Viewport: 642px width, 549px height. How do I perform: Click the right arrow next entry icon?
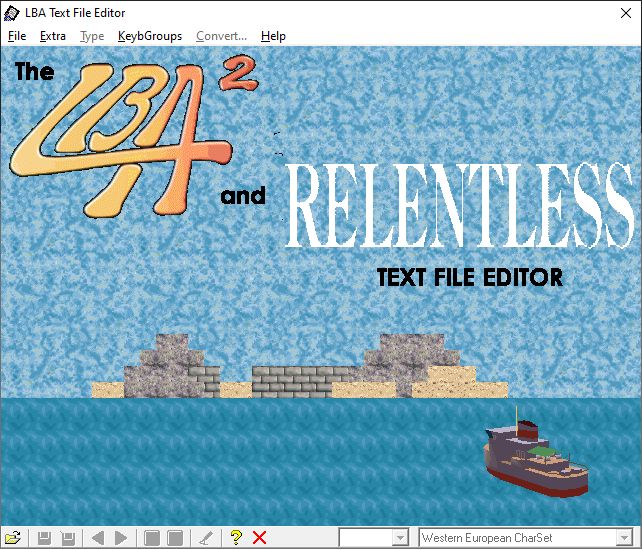(121, 538)
